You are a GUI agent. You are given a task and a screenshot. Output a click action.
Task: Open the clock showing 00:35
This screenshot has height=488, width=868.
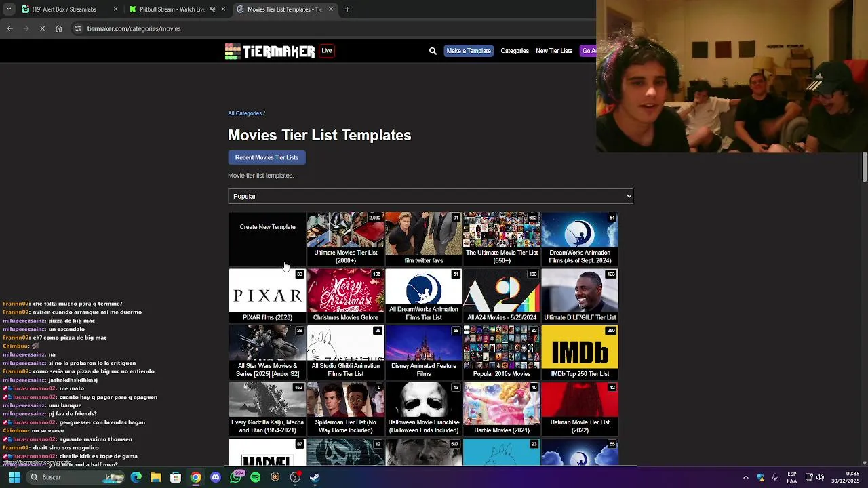[844, 477]
